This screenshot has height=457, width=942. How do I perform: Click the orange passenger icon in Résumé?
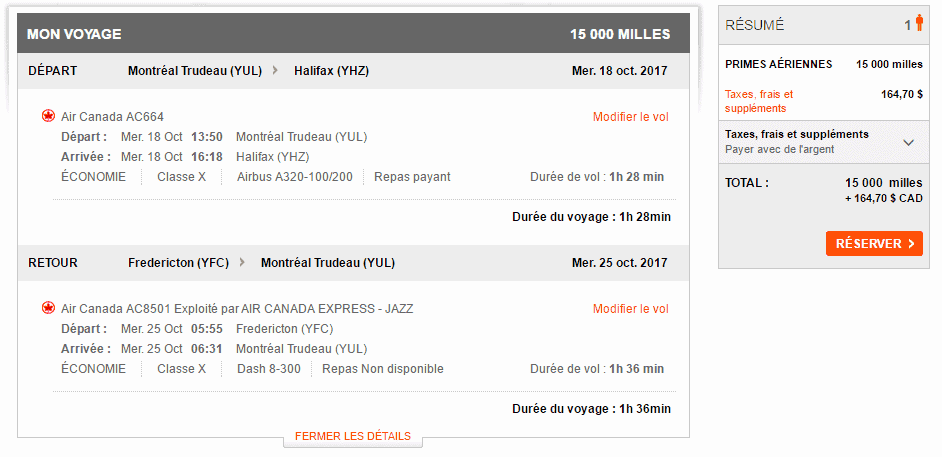click(x=918, y=24)
